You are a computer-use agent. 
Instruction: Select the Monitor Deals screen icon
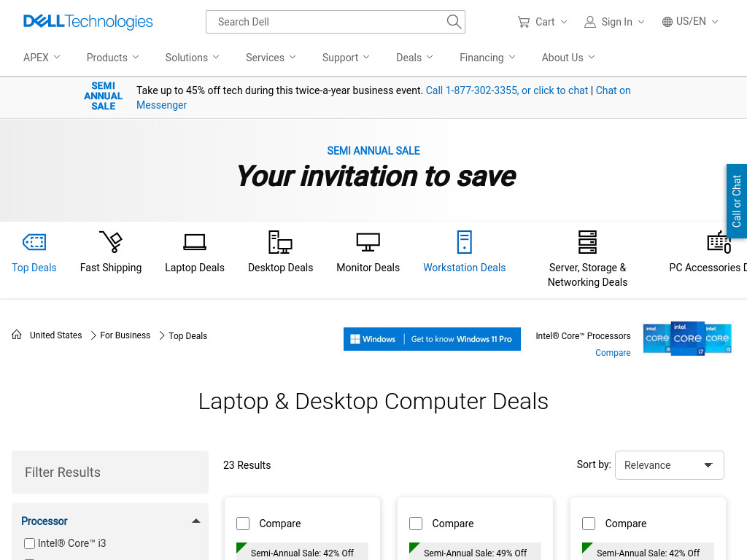(368, 242)
